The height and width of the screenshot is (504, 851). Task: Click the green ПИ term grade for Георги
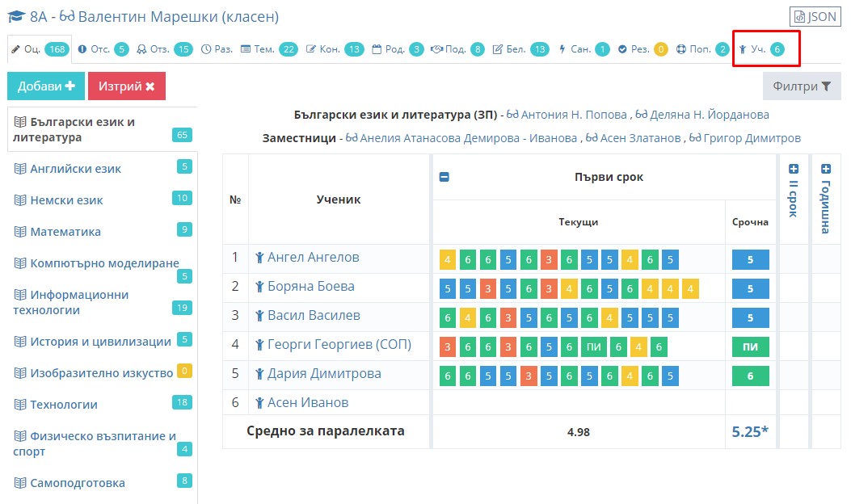750,346
